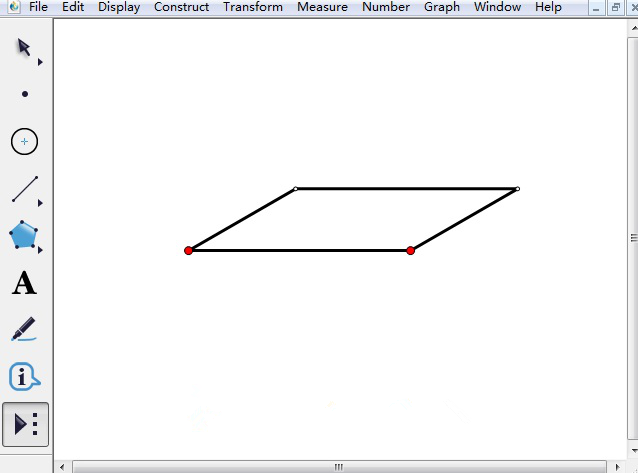Pick the Compass circle tool
Screen dimensions: 638x473
click(x=24, y=141)
